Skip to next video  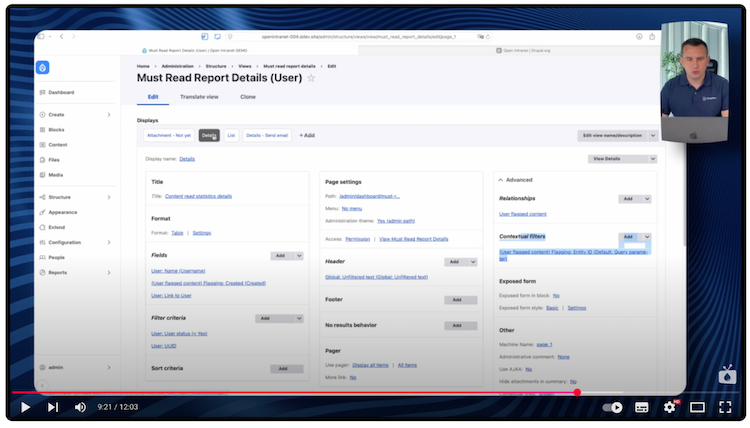click(53, 407)
